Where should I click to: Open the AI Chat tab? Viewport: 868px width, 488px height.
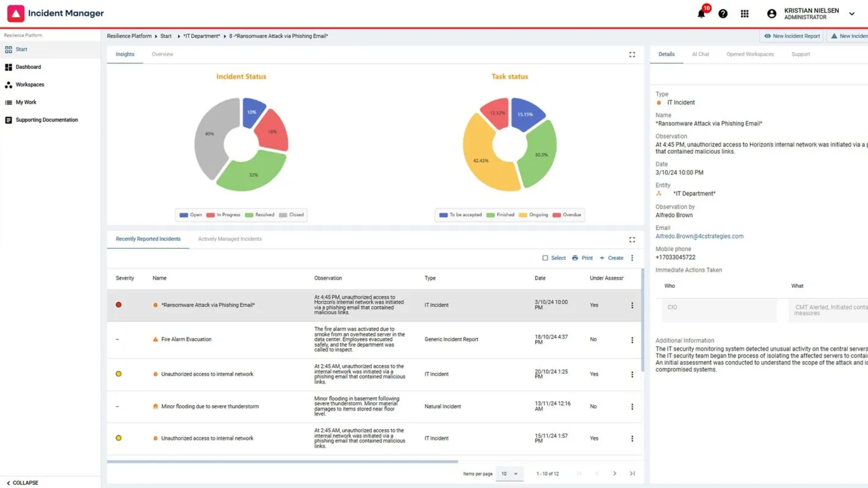click(700, 54)
